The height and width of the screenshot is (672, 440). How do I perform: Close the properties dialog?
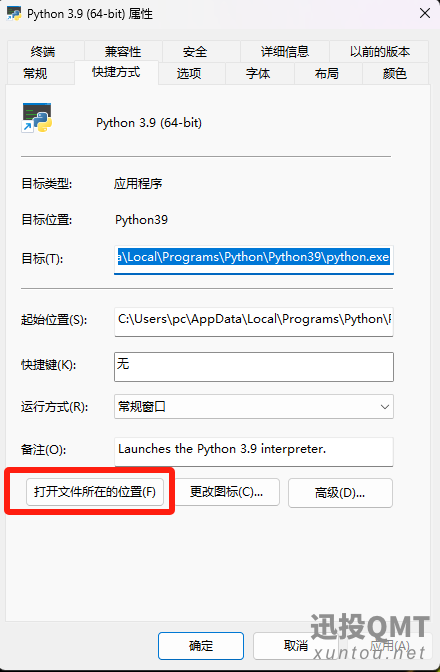click(x=425, y=13)
